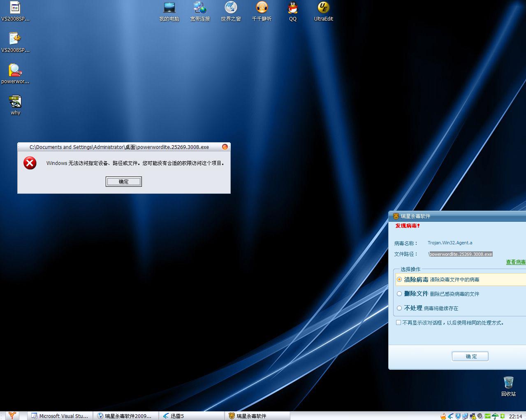Open the 宽带连接 desktop icon

tap(200, 8)
